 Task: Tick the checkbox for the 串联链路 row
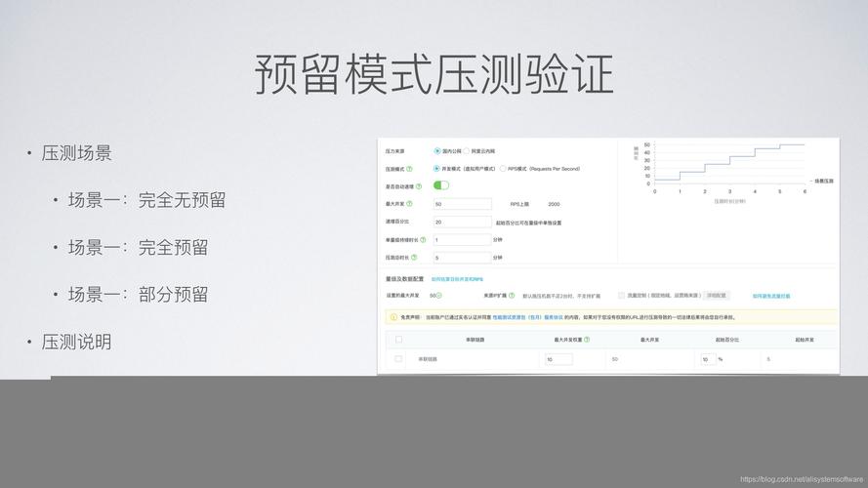(x=398, y=359)
